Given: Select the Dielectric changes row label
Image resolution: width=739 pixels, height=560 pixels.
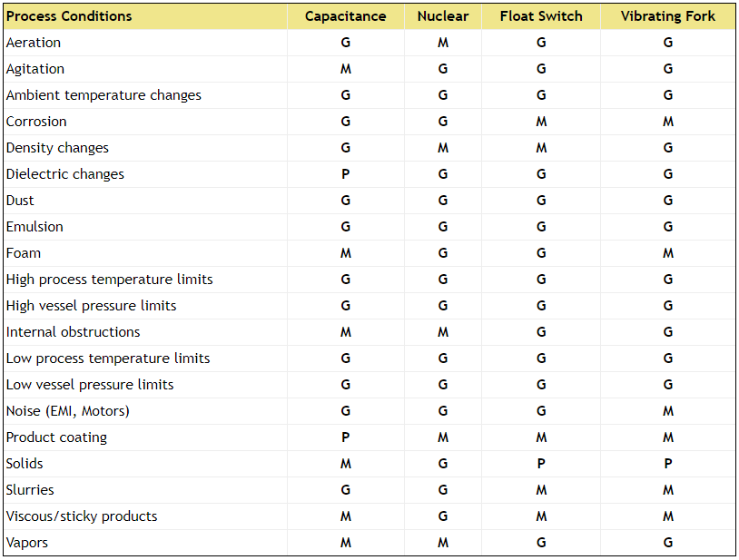Looking at the screenshot, I should (x=65, y=174).
